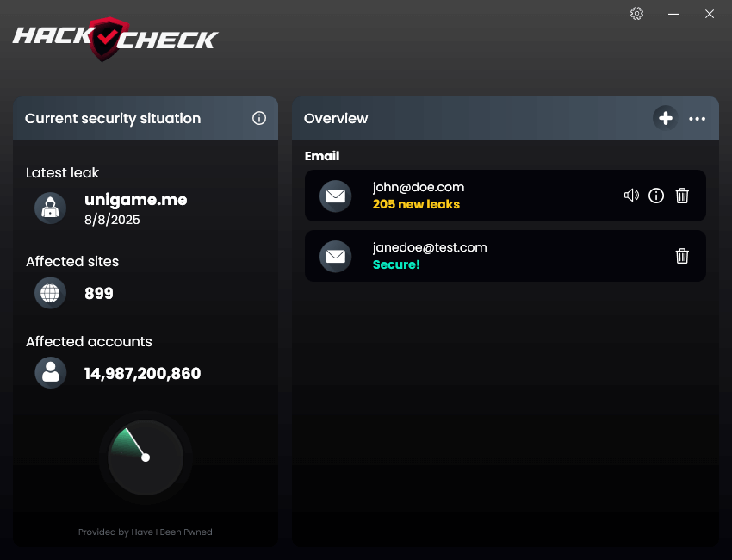Open the settings gear
The height and width of the screenshot is (560, 732).
[636, 14]
